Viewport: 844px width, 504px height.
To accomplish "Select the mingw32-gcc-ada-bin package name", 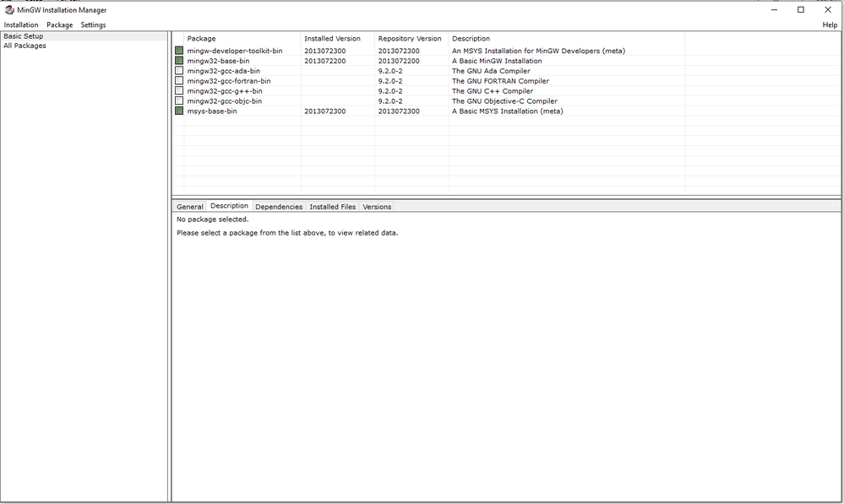I will [x=223, y=71].
